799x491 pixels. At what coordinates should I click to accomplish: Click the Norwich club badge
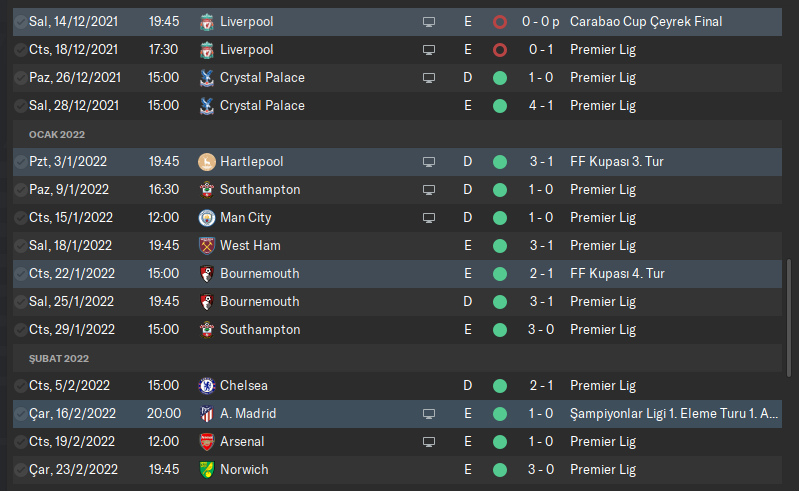tap(207, 469)
